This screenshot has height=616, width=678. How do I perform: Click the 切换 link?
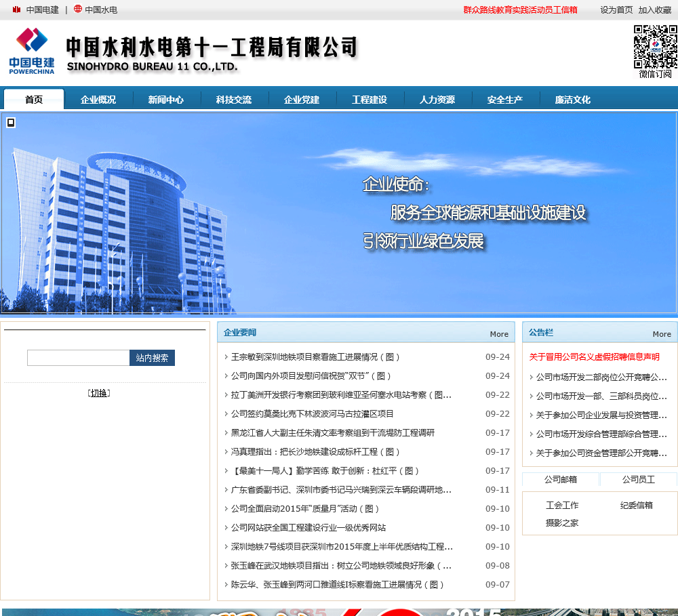point(99,393)
